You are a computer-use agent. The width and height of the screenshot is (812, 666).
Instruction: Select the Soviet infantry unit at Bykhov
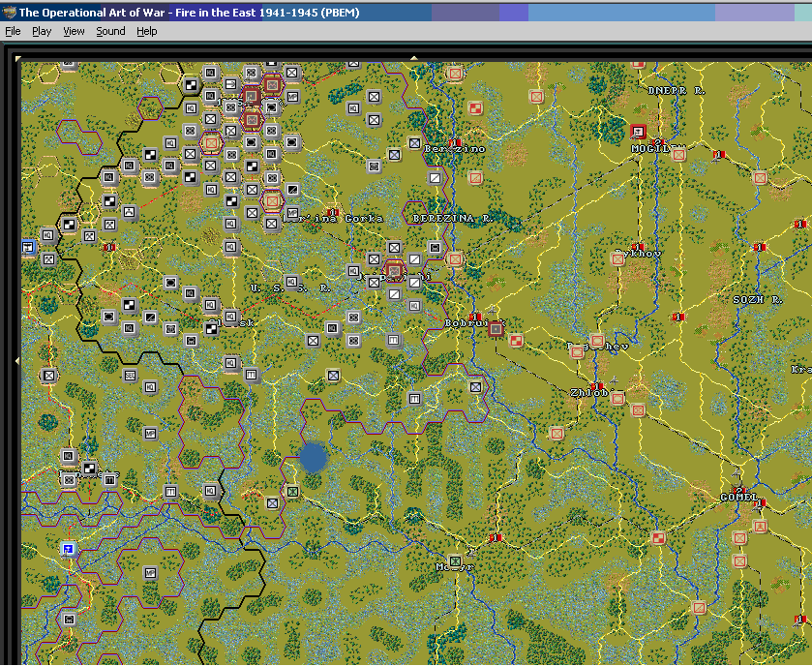[x=617, y=258]
